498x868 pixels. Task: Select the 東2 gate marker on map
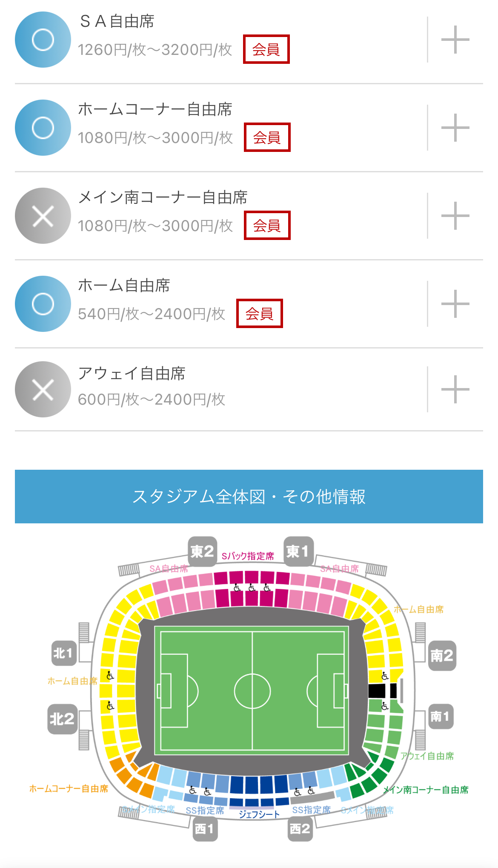coord(203,552)
